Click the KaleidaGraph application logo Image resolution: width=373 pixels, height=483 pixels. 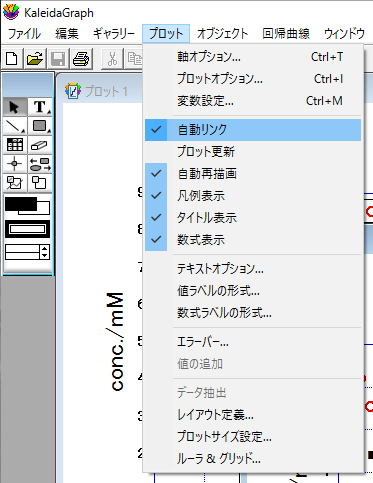[11, 12]
